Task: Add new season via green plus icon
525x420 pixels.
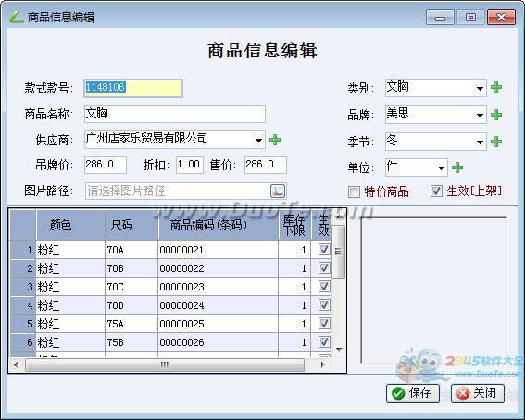Action: [x=496, y=142]
